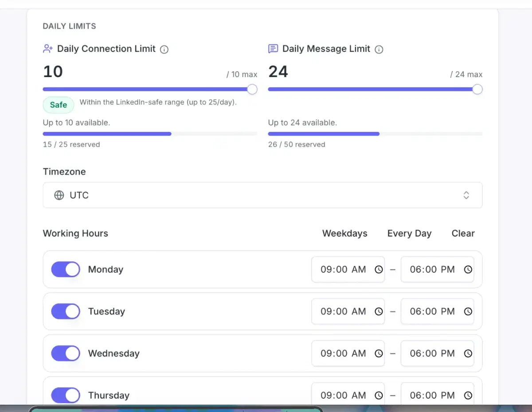532x412 pixels.
Task: Open Thursday start time clock picker
Action: [x=379, y=395]
